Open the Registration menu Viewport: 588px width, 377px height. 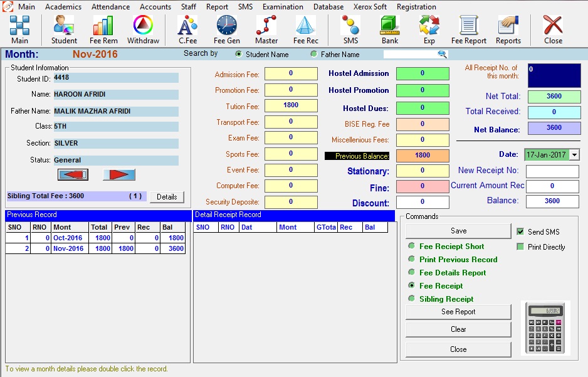click(x=416, y=7)
